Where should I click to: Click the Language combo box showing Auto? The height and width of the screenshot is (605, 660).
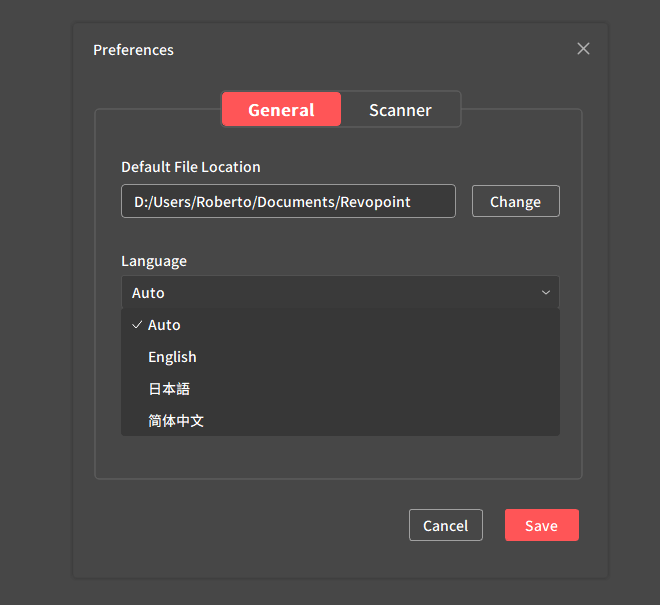tap(330, 293)
